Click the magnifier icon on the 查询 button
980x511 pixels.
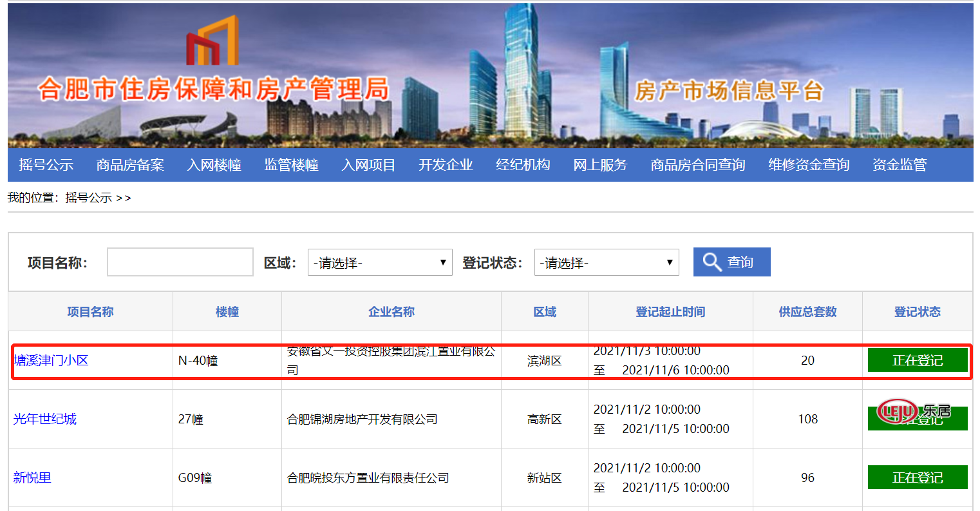pyautogui.click(x=711, y=262)
